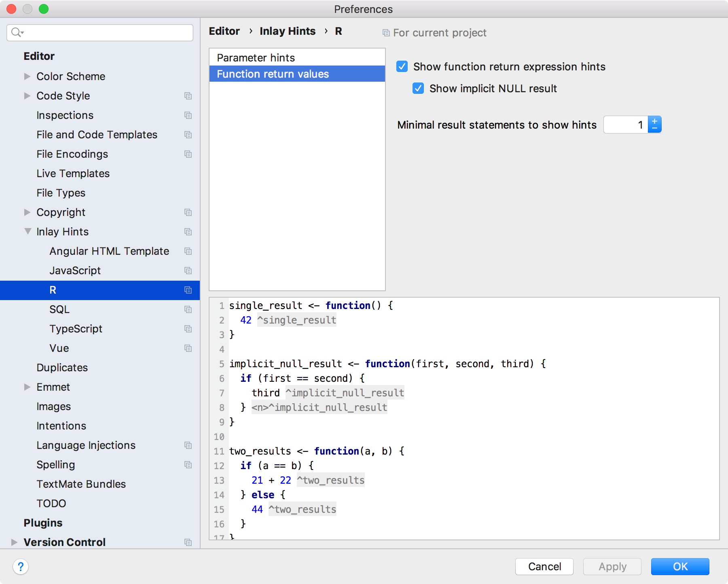Click the copy settings icon next to Code Style
The width and height of the screenshot is (728, 584).
188,96
